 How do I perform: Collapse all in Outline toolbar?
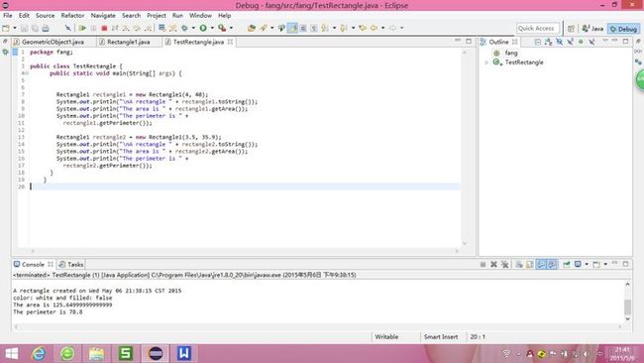click(538, 42)
